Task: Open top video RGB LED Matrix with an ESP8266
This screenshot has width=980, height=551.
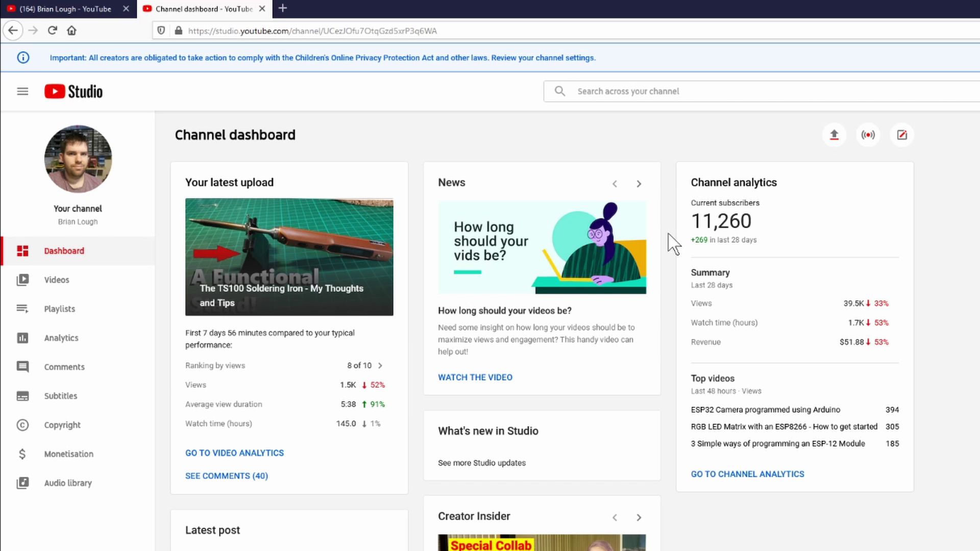Action: (x=784, y=427)
